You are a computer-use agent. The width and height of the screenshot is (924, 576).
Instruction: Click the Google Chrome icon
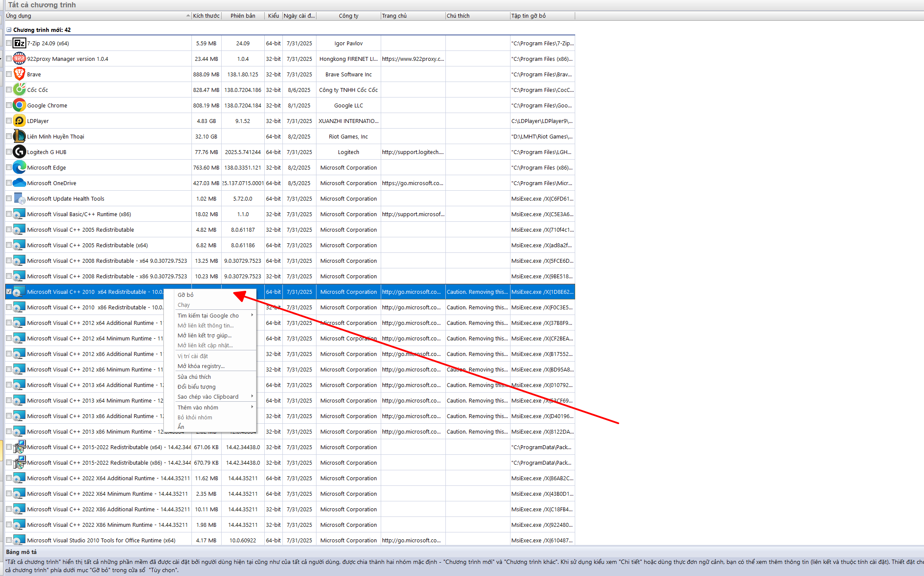(19, 105)
